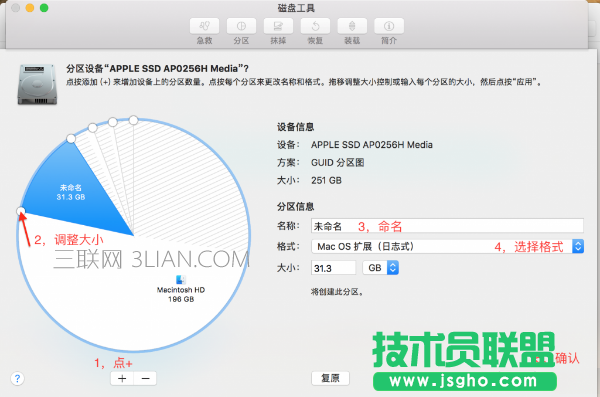Screen dimensions: 600x397
Task: Add a partition with the plus button
Action: [x=122, y=379]
